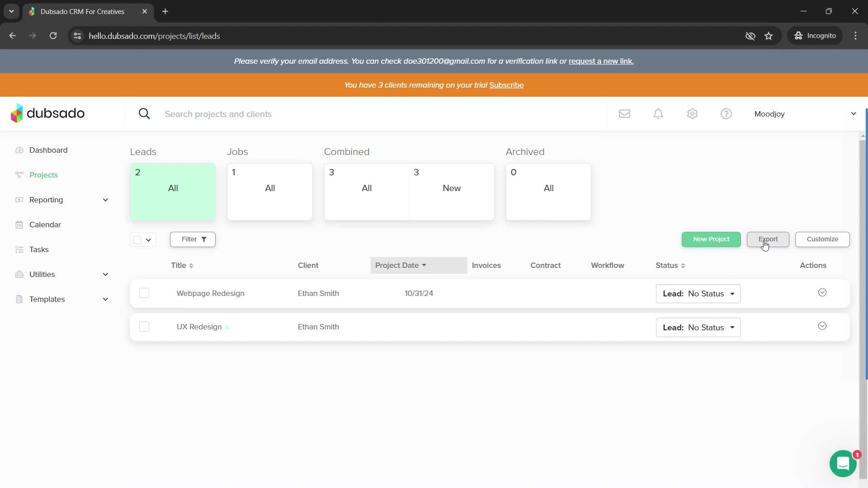Select the Jobs All tab
Screen dimensions: 868x488
pos(270,192)
